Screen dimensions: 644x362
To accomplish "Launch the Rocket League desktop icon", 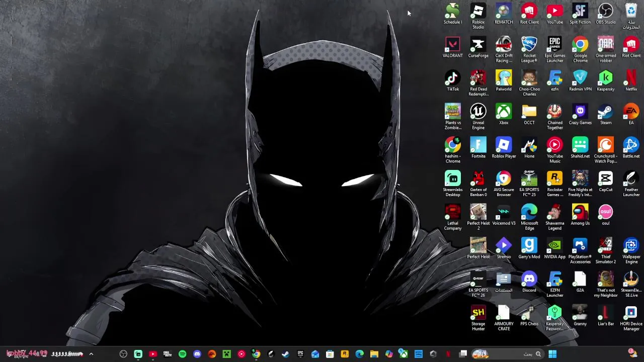I will (529, 50).
